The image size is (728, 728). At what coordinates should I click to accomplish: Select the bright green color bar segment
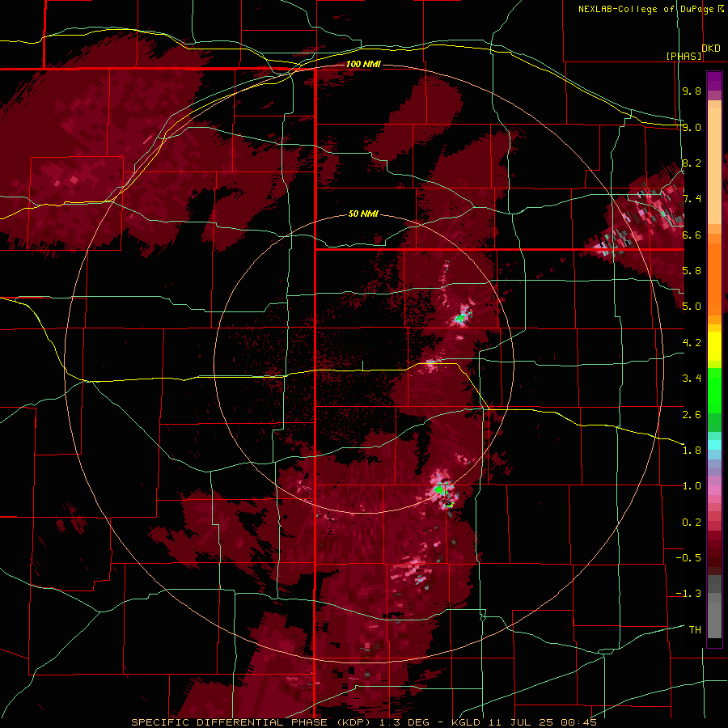pyautogui.click(x=714, y=390)
